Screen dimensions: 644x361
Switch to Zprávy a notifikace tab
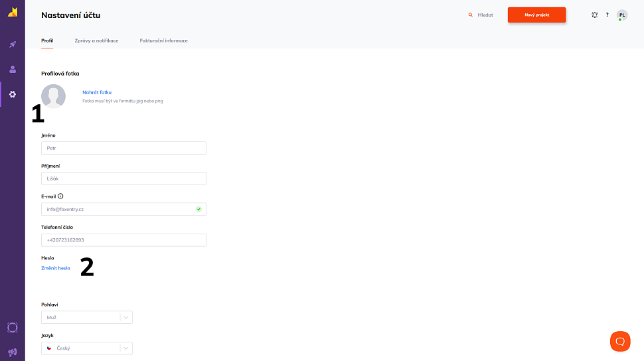point(96,40)
